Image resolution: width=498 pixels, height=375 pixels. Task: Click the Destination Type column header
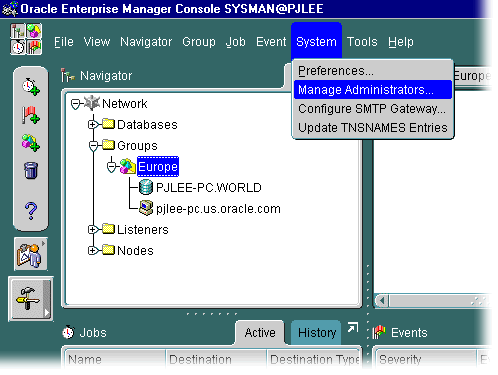(x=314, y=359)
